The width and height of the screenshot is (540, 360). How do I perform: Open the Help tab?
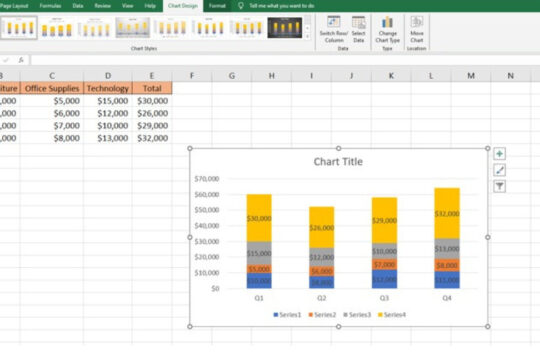tap(150, 6)
